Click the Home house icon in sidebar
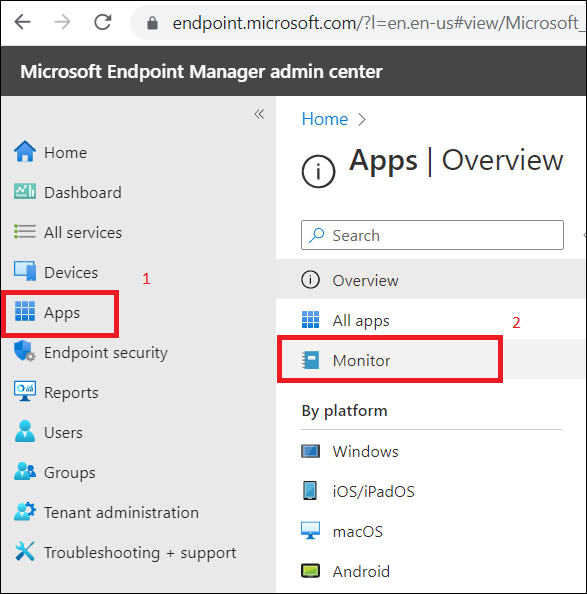This screenshot has height=594, width=587. click(x=25, y=152)
